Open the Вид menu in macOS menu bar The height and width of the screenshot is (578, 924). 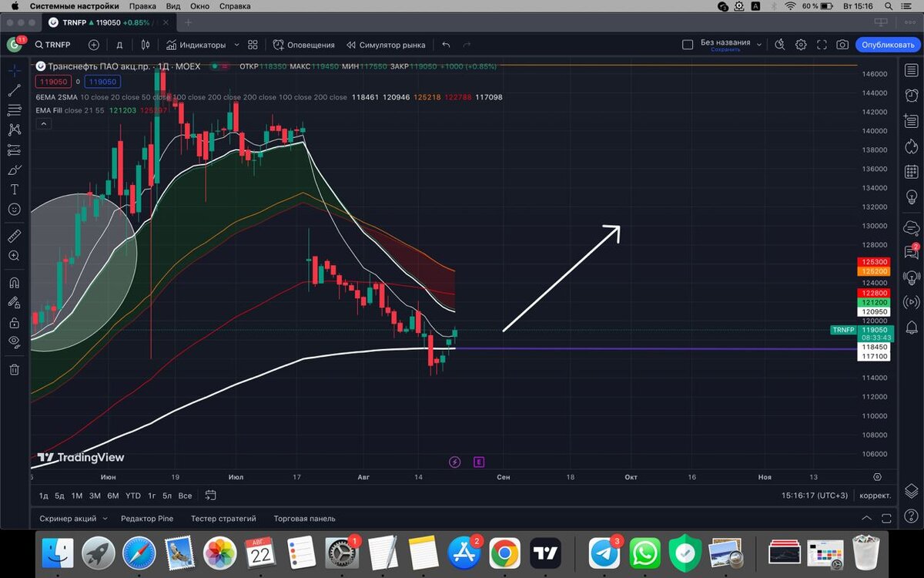(x=173, y=6)
